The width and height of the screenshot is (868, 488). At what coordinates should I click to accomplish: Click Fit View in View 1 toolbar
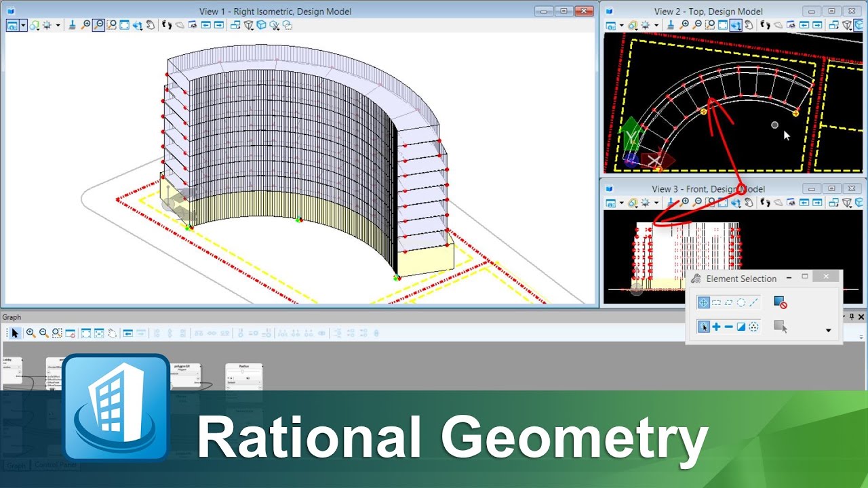tap(124, 25)
